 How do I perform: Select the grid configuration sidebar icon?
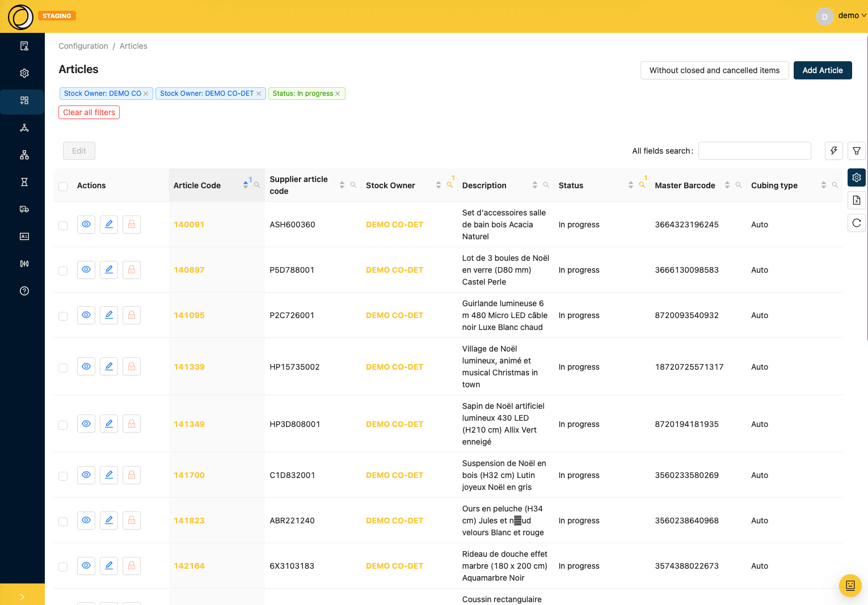[24, 100]
